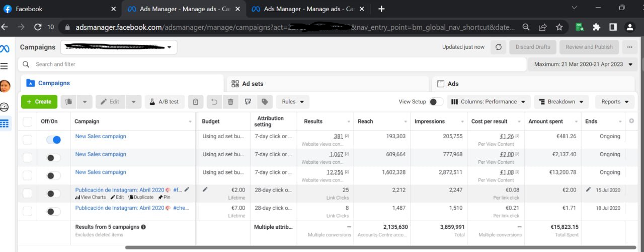
Task: Click the Duplicate icon button in toolbar
Action: (68, 102)
